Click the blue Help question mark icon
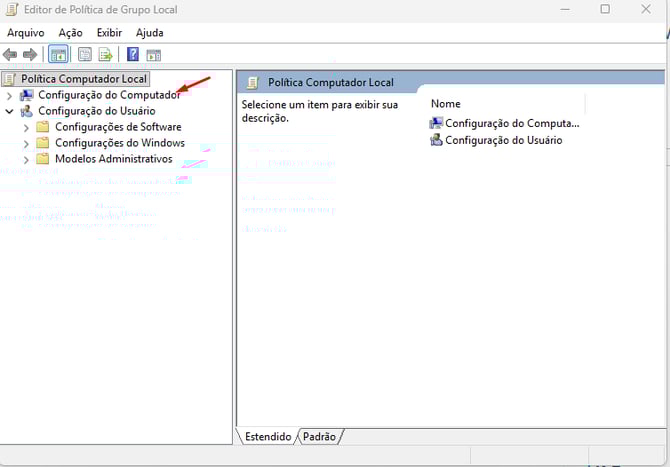This screenshot has height=467, width=670. tap(133, 54)
